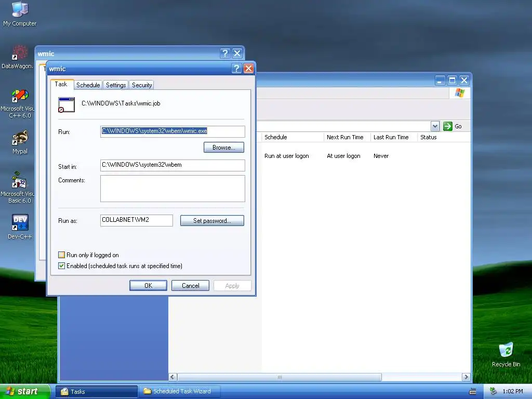Switch to Scheduled Task Wizard in taskbar
Viewport: 532px width, 399px height.
tap(180, 392)
